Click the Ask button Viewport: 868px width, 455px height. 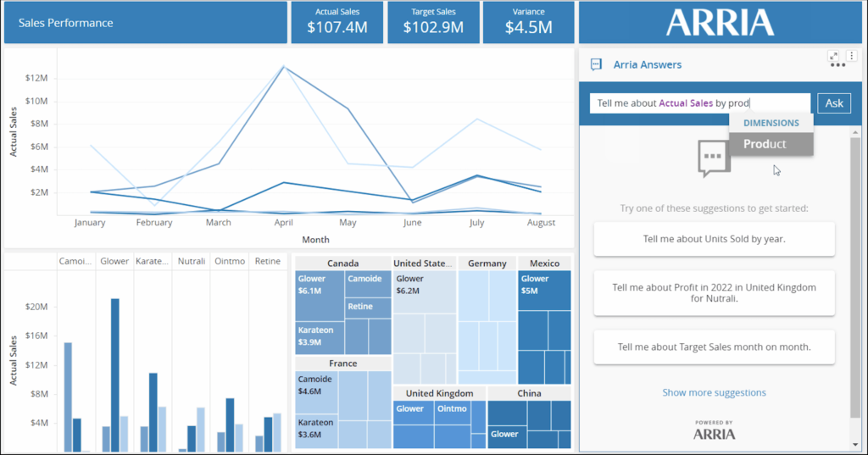tap(834, 103)
